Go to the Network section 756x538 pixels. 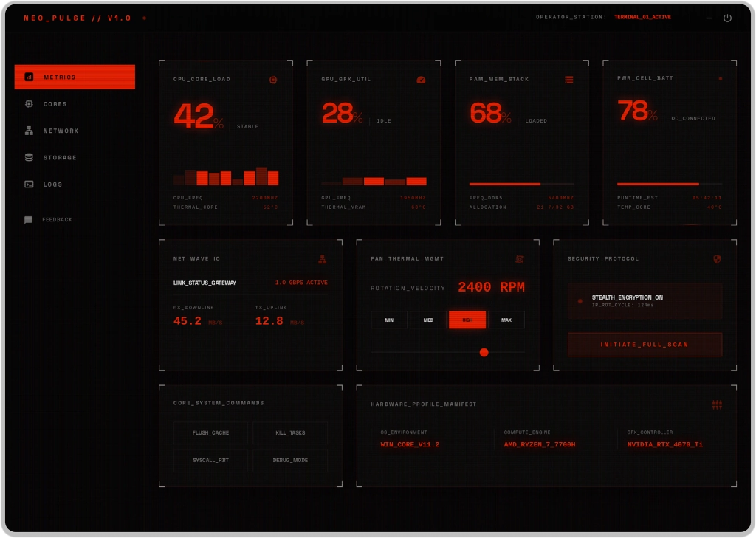[x=75, y=131]
